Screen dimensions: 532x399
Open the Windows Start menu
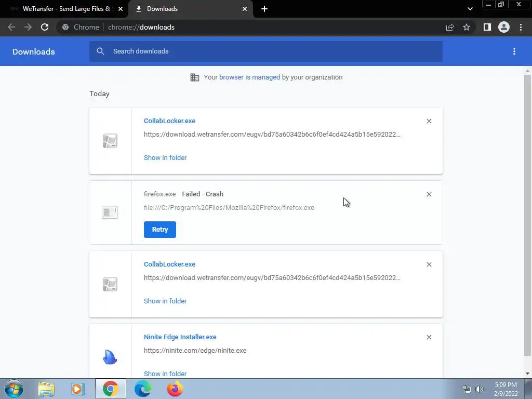pos(14,389)
